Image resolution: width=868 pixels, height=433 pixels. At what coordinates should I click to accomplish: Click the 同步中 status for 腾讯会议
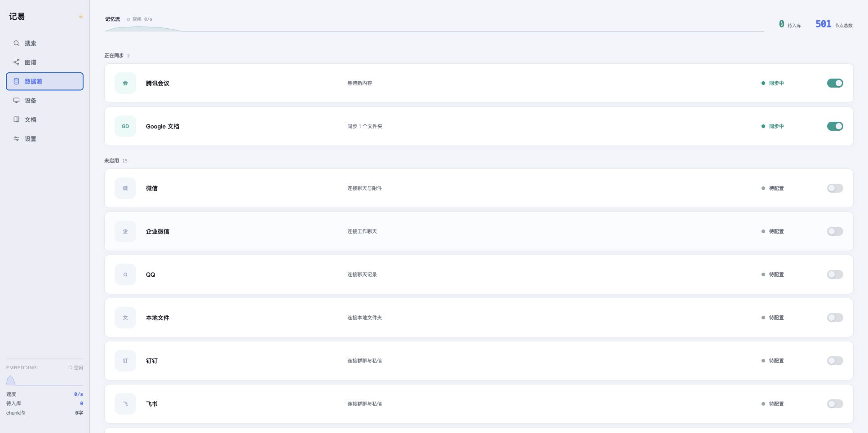(773, 83)
